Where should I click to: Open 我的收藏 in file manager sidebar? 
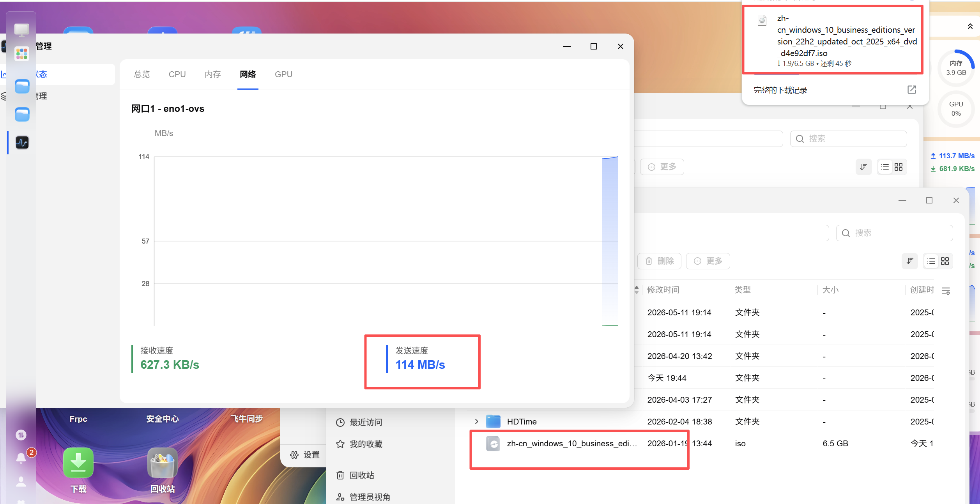pos(359,444)
